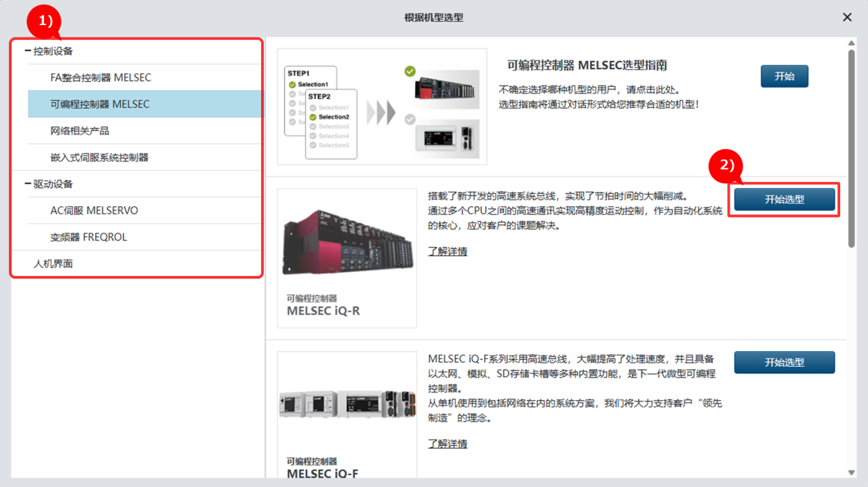This screenshot has width=868, height=487.
Task: Click the selection guide STEP illustration
Action: (382, 106)
